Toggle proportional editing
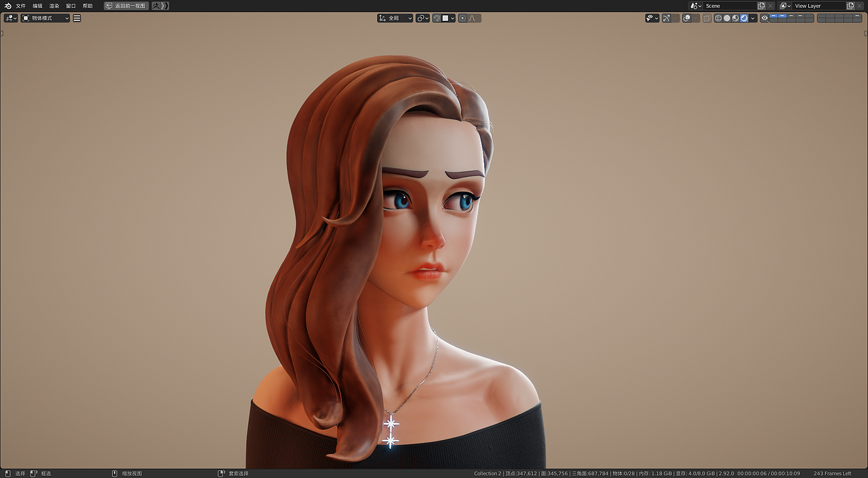This screenshot has height=478, width=868. tap(462, 18)
